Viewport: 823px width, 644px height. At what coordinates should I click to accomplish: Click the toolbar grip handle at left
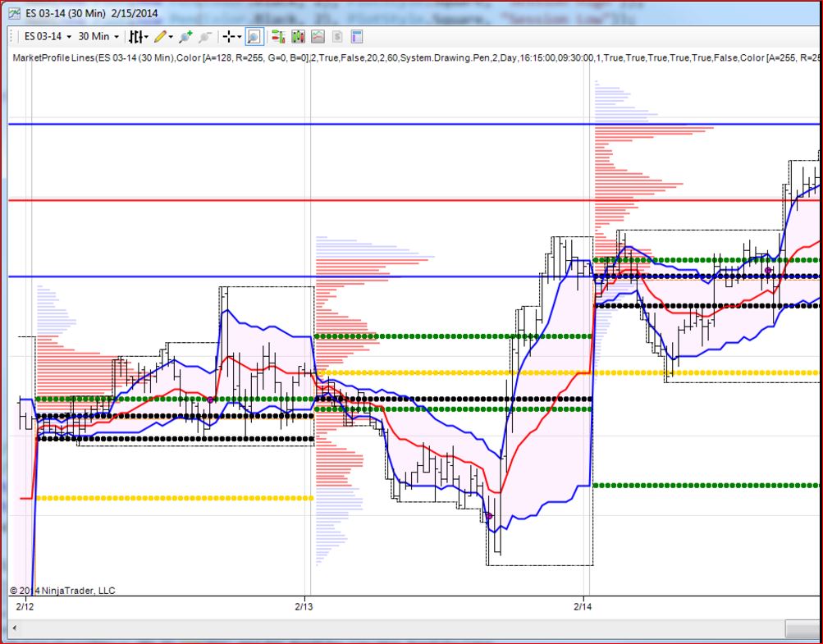12,37
